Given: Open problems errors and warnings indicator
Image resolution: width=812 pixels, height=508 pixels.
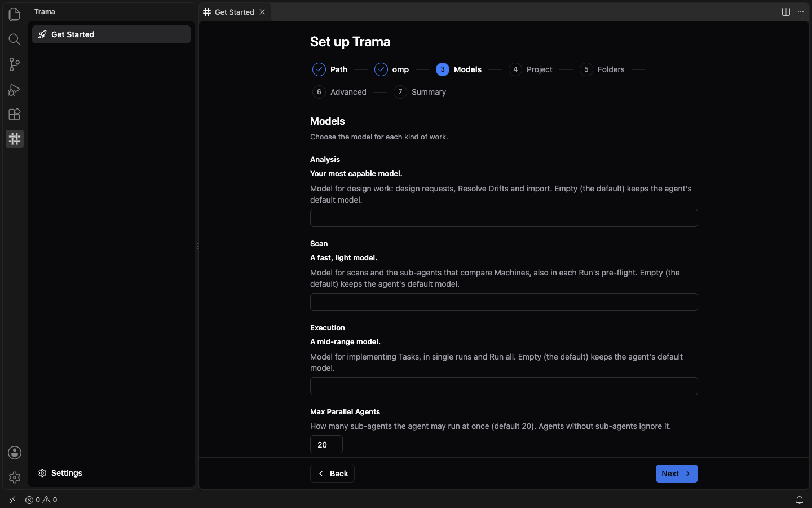Looking at the screenshot, I should pyautogui.click(x=41, y=500).
